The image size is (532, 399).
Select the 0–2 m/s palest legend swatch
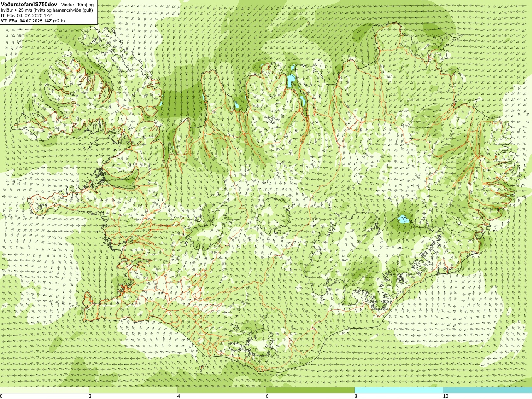tap(44, 390)
